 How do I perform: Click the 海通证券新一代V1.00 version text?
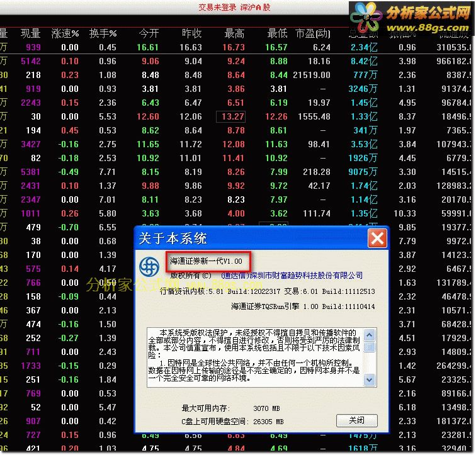(x=206, y=261)
